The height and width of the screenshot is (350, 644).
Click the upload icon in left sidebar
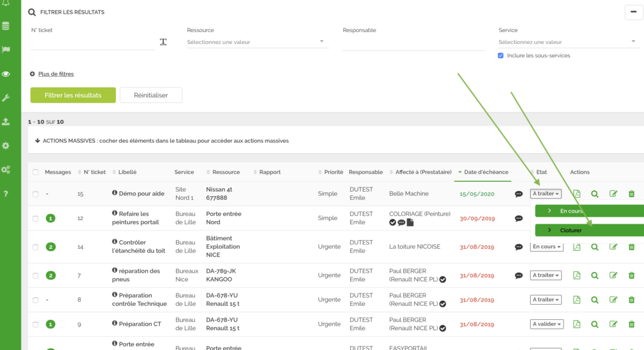(x=6, y=122)
